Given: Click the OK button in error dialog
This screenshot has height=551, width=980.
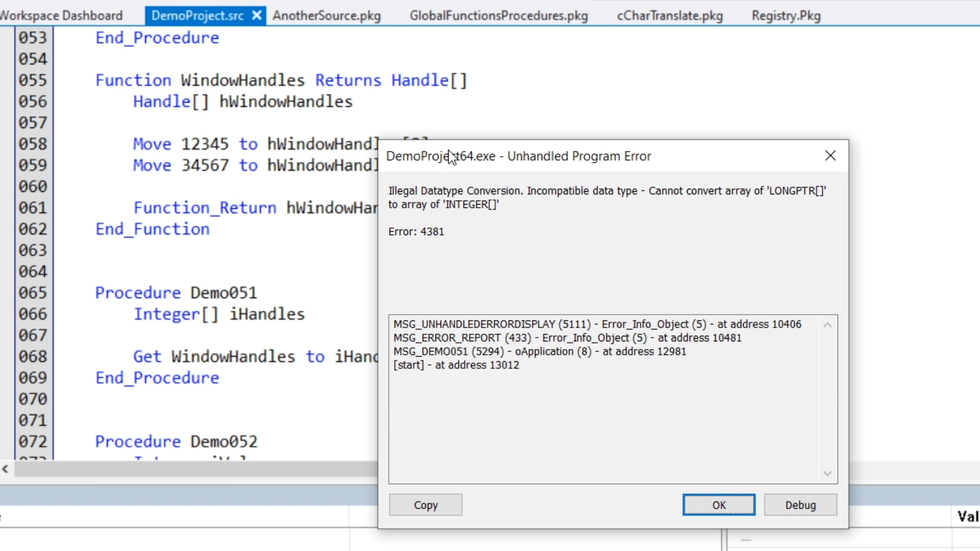Looking at the screenshot, I should (719, 505).
